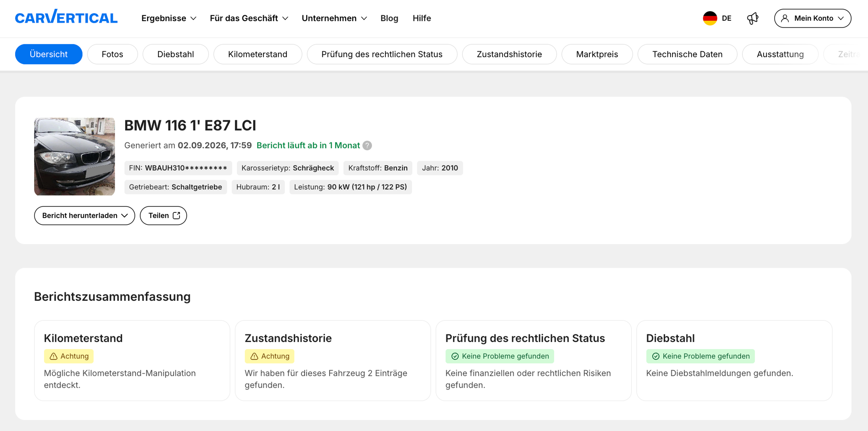868x431 pixels.
Task: Click the Berichtszusammenfassung heading
Action: click(113, 296)
